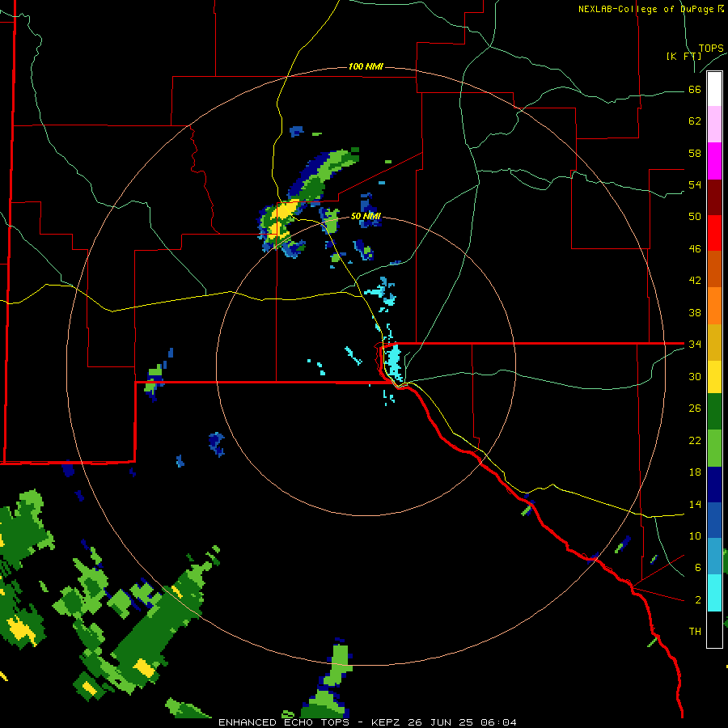The width and height of the screenshot is (728, 728).
Task: Click the '46' legend value
Action: coord(695,248)
